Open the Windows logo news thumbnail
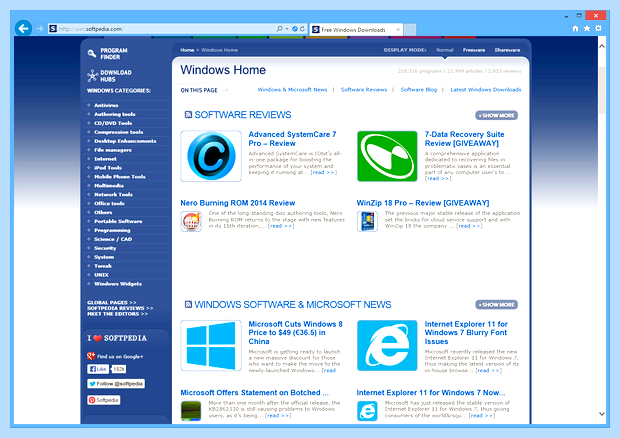This screenshot has height=438, width=620. tap(211, 345)
